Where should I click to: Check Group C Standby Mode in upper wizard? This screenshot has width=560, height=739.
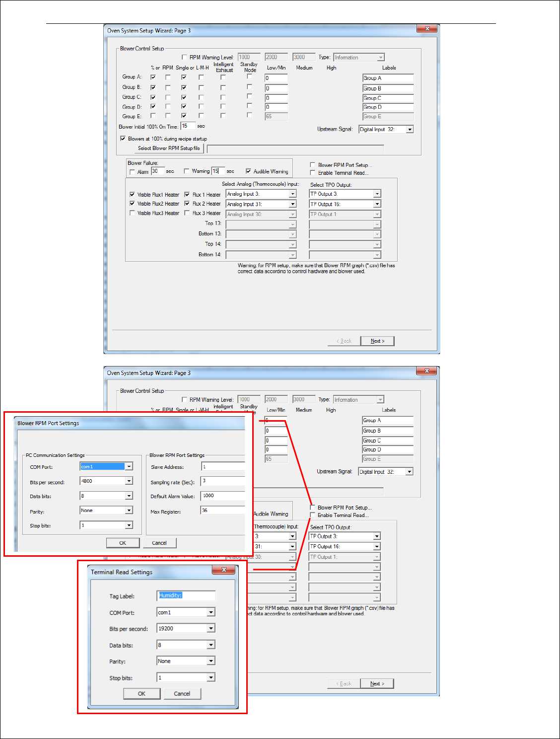(249, 96)
